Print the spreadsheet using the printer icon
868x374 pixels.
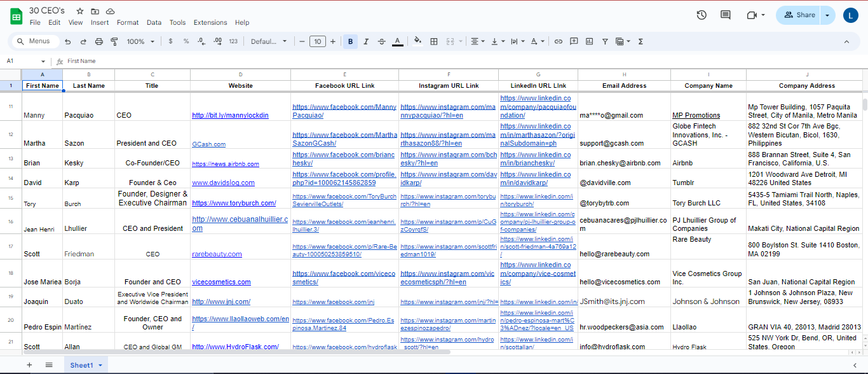pyautogui.click(x=99, y=41)
